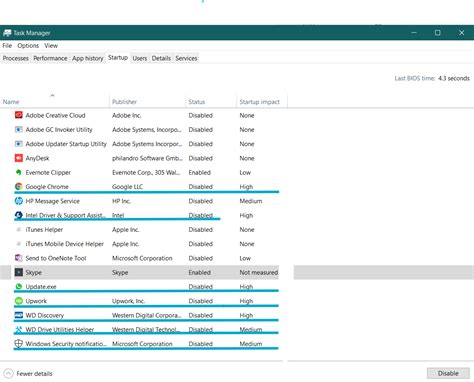
Task: Click the Intel Driver & Support Assistant icon
Action: [19, 215]
